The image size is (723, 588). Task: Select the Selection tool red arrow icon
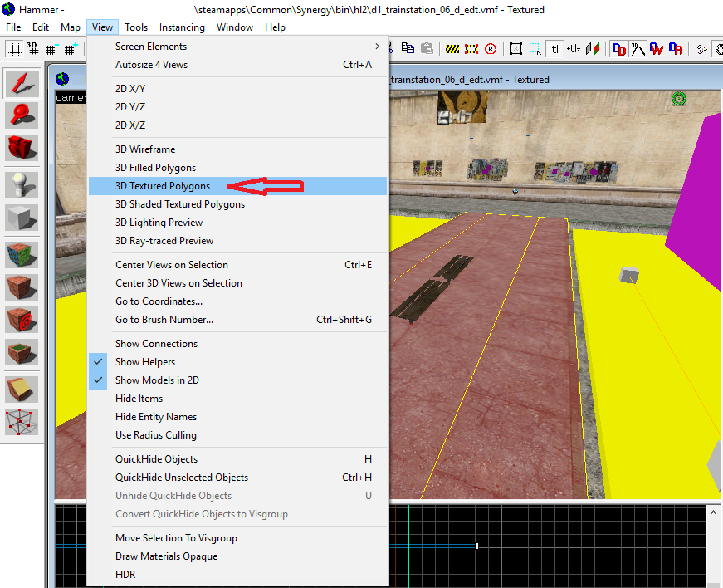click(22, 83)
